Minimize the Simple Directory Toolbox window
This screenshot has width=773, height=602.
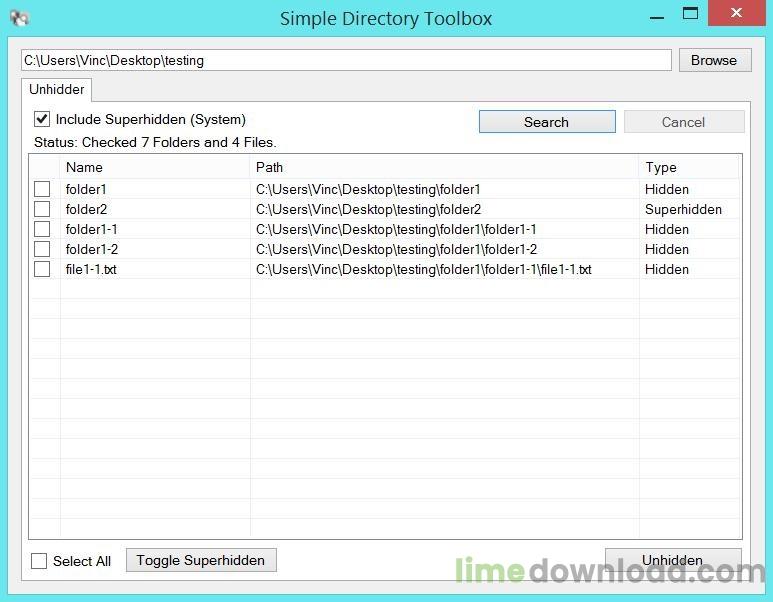(x=657, y=18)
